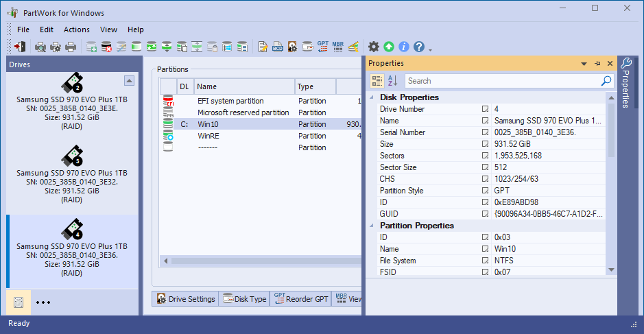Show more Drives pane options (three dots)

tap(43, 302)
